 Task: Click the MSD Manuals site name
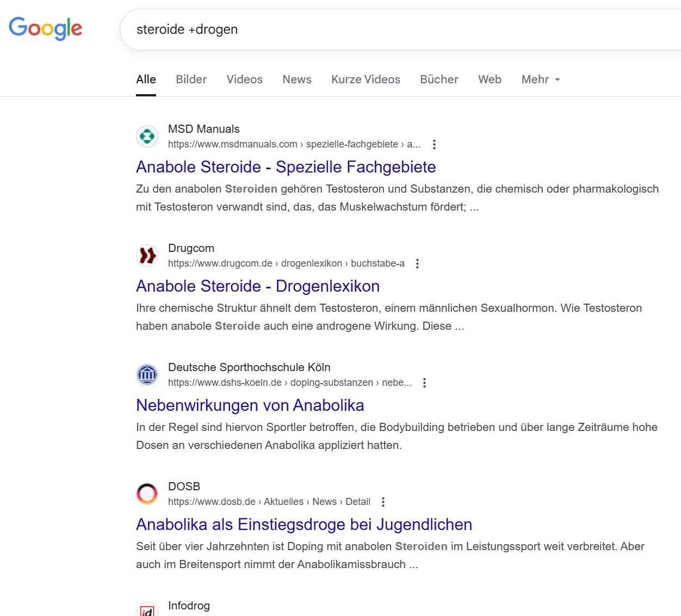(x=204, y=129)
